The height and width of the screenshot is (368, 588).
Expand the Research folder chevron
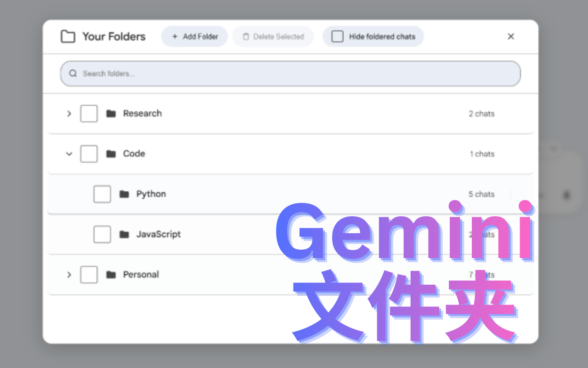(69, 114)
